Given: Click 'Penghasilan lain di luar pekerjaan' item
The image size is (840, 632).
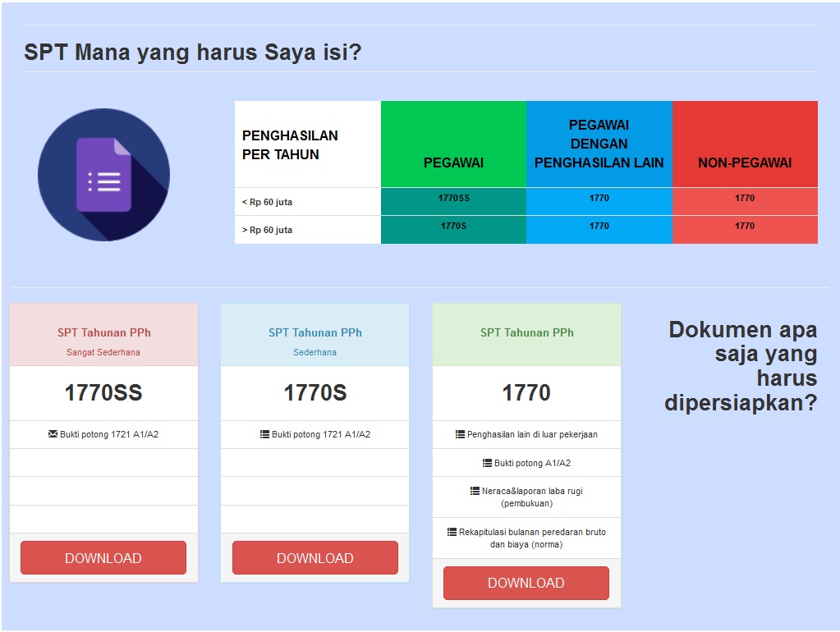Looking at the screenshot, I should 532,434.
